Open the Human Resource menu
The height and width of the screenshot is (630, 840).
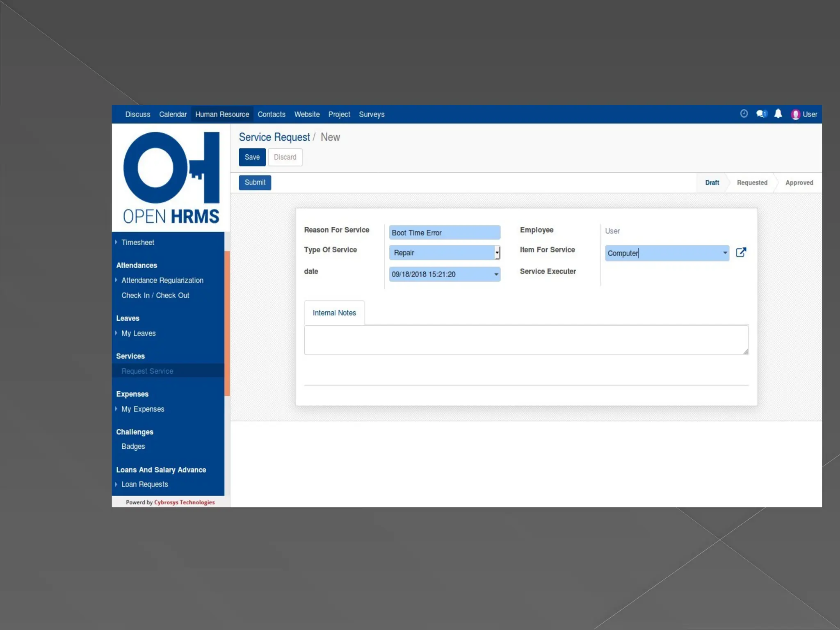222,114
